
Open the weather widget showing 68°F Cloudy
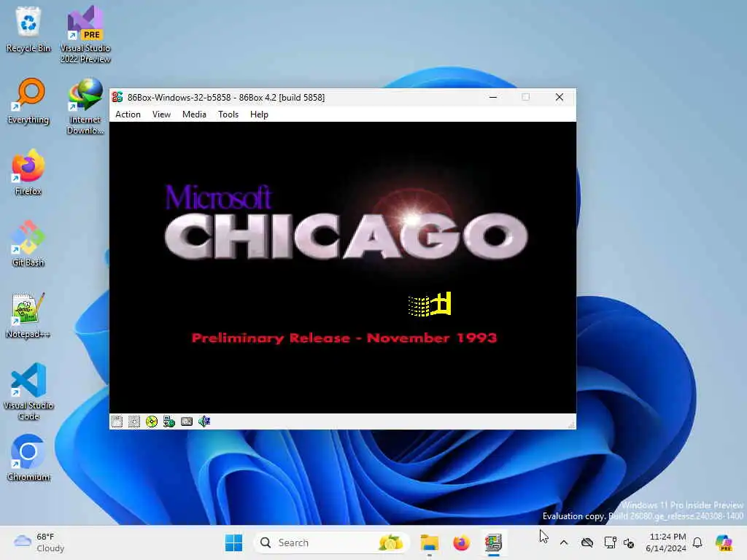tap(39, 542)
